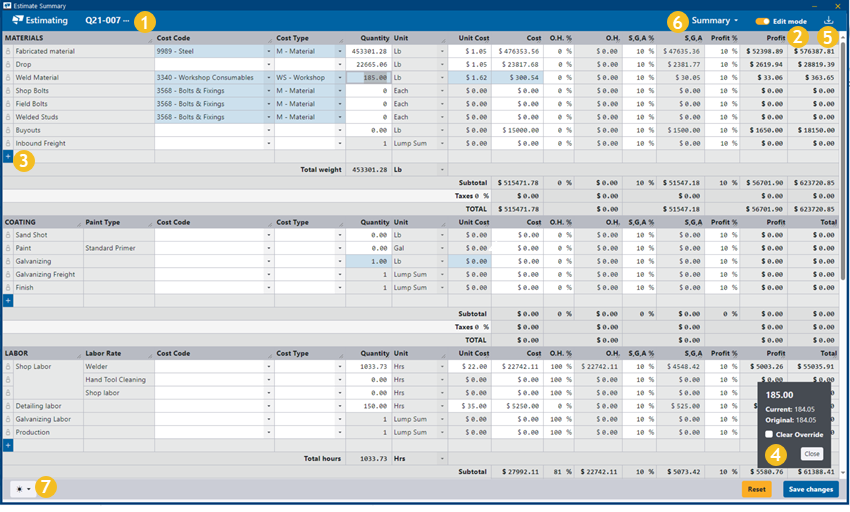This screenshot has width=850, height=512.
Task: Expand Cost Code dropdown for Fabricated material
Action: [268, 51]
